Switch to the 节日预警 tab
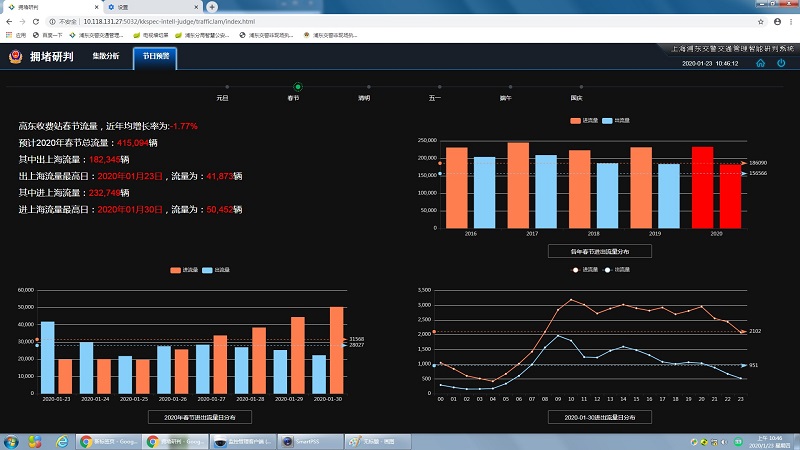Image resolution: width=800 pixels, height=450 pixels. (155, 58)
